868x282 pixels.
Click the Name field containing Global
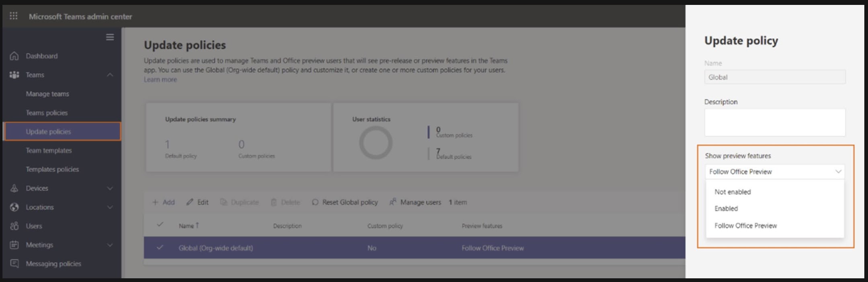click(775, 77)
